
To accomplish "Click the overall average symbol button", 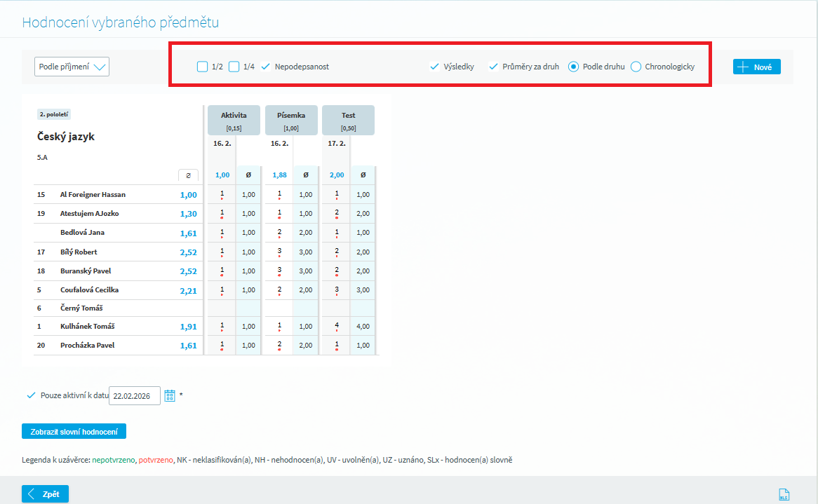I will (x=188, y=175).
